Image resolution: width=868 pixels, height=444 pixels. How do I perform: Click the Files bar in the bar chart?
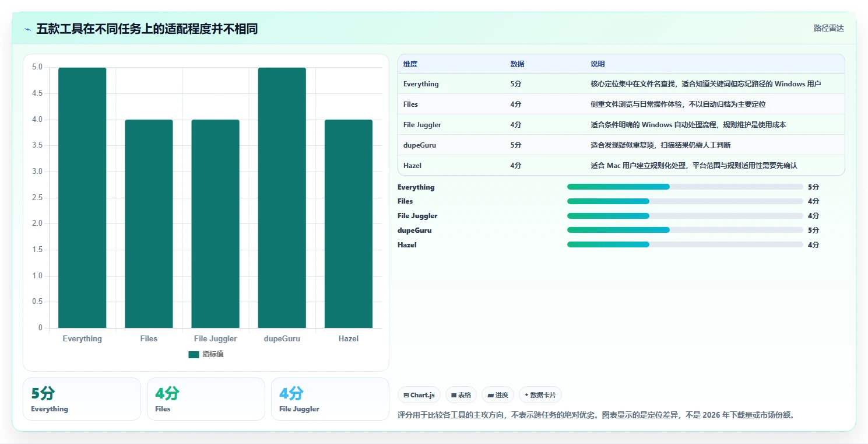point(149,224)
